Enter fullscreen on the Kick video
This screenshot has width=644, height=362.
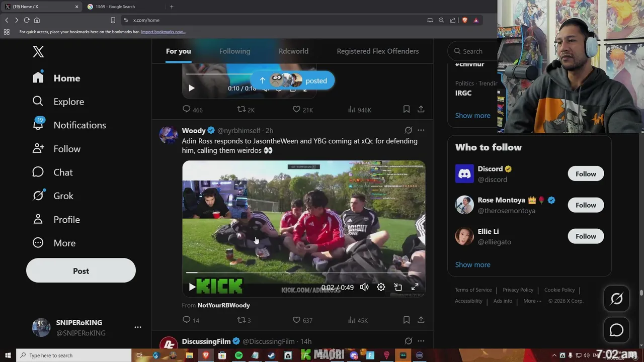point(415,287)
